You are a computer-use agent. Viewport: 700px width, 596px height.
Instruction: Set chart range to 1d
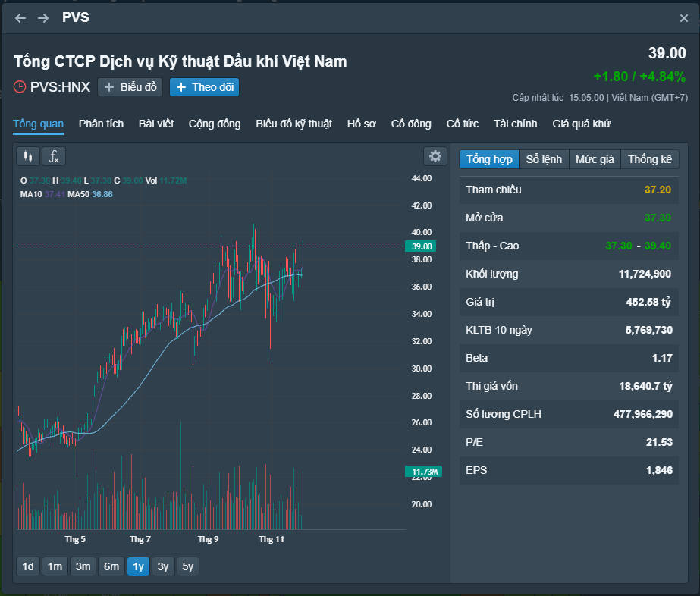[x=28, y=566]
